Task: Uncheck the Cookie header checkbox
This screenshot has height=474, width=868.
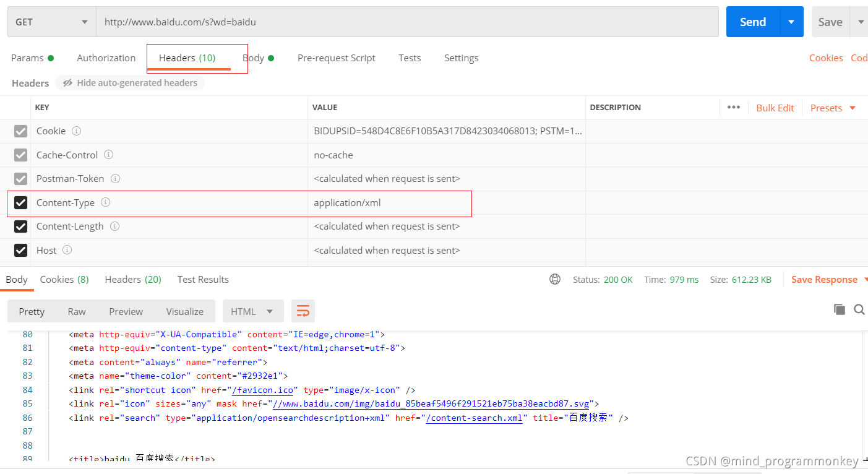Action: click(20, 131)
